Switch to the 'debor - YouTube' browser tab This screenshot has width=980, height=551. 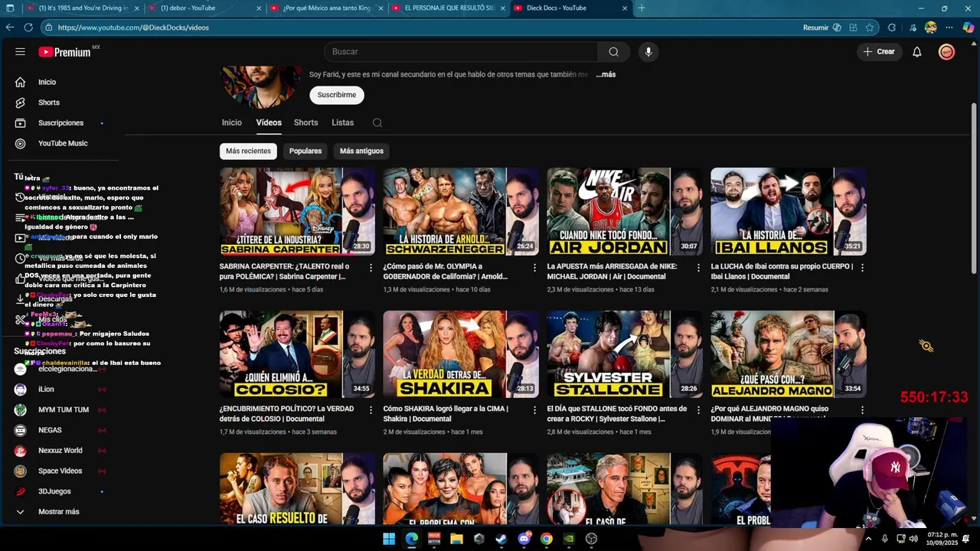(203, 8)
